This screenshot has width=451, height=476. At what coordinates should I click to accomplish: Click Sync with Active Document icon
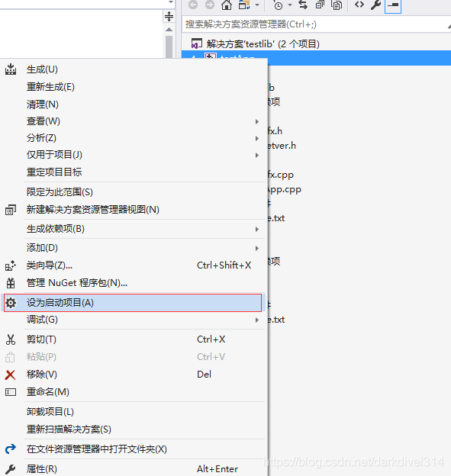(x=303, y=5)
